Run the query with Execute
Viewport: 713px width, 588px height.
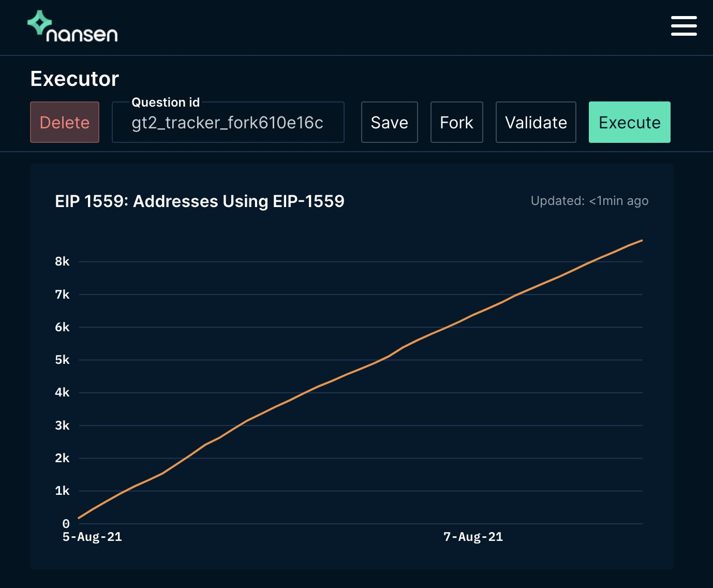(x=630, y=122)
